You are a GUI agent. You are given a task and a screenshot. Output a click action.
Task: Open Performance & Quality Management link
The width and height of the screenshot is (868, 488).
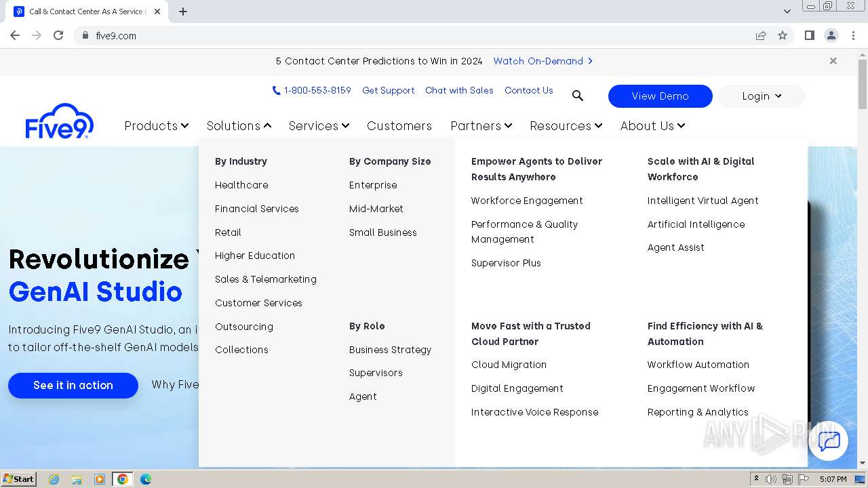tap(525, 232)
